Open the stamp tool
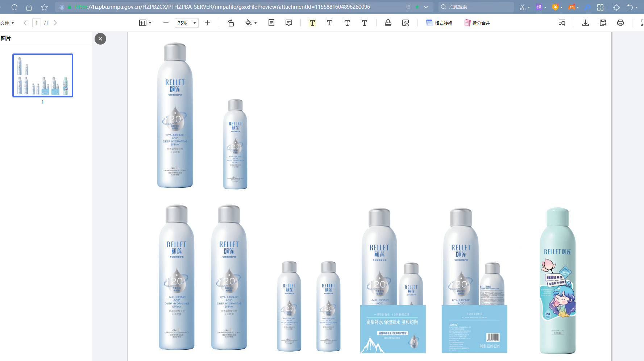This screenshot has height=361, width=644. coord(388,23)
